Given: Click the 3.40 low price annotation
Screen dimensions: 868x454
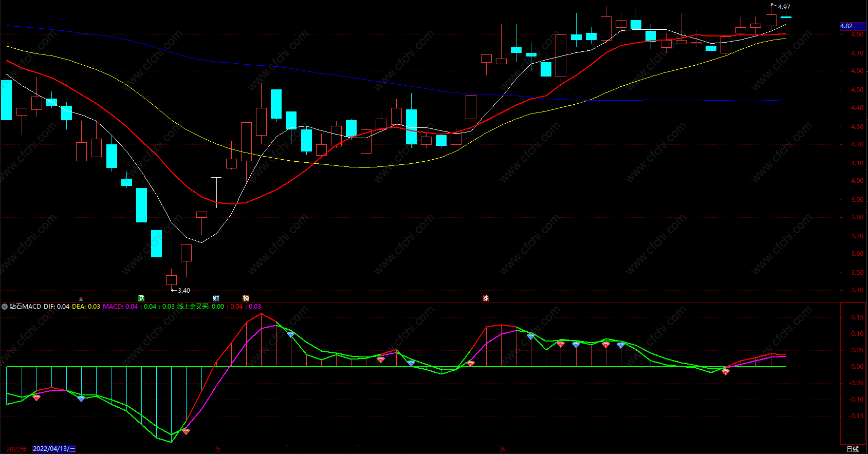Looking at the screenshot, I should (x=183, y=291).
